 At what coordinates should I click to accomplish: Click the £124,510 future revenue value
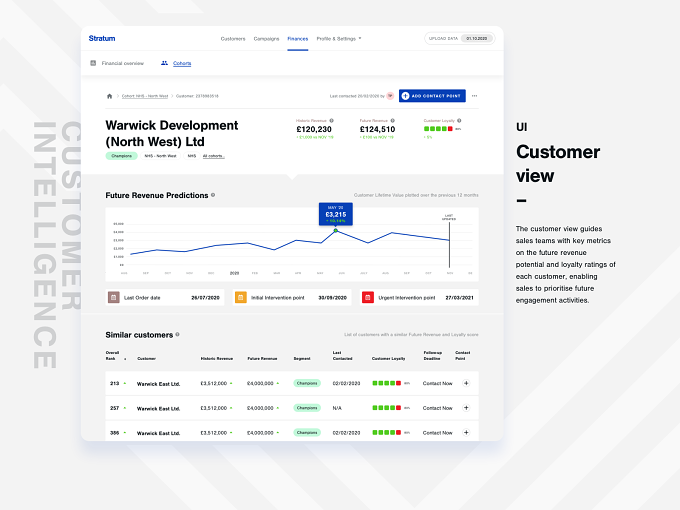point(377,129)
